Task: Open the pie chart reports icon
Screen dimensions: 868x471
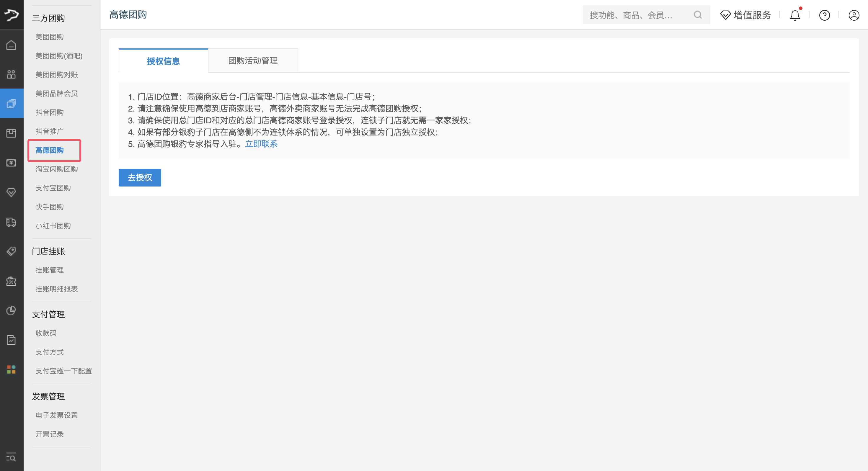Action: point(12,310)
